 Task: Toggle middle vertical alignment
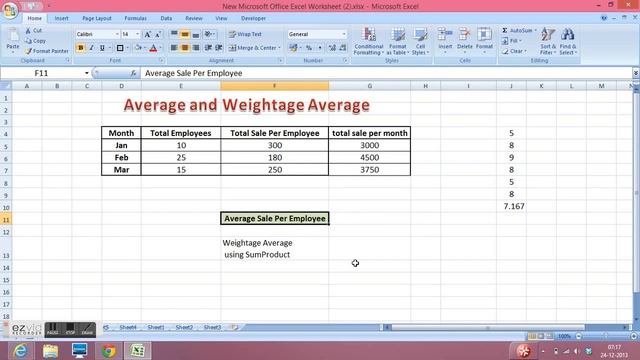[185, 34]
